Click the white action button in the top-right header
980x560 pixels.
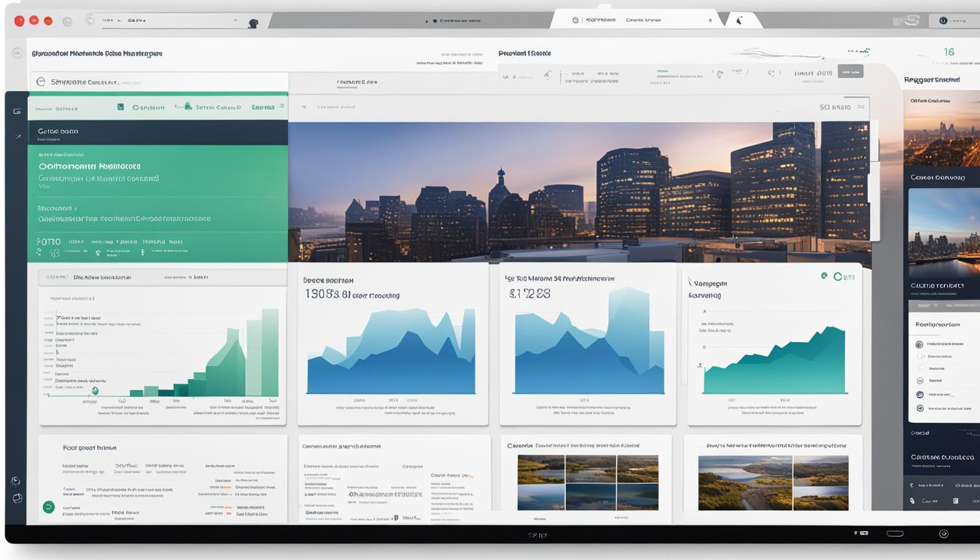tap(849, 71)
